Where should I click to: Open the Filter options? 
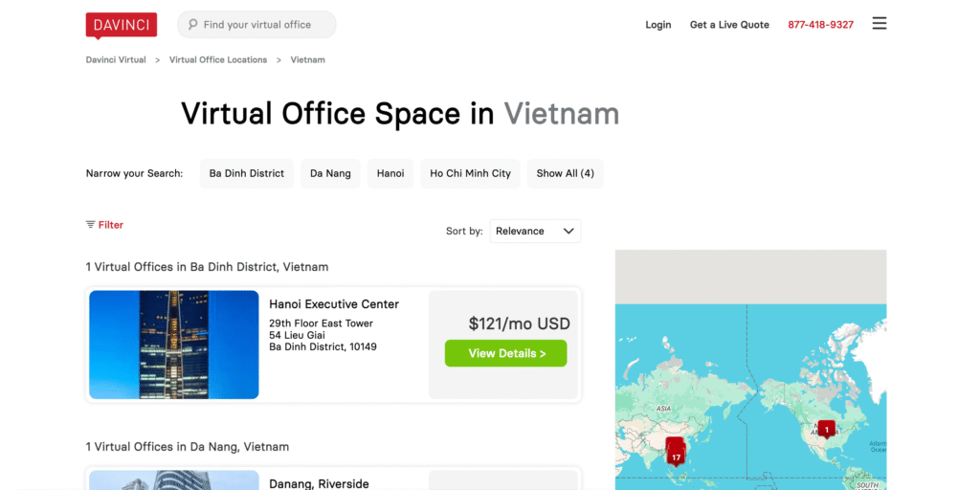tap(104, 225)
